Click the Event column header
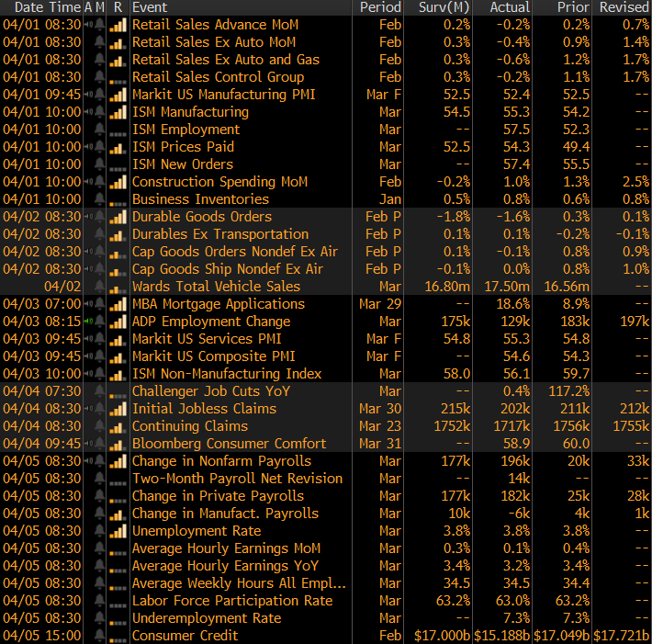 (x=150, y=7)
